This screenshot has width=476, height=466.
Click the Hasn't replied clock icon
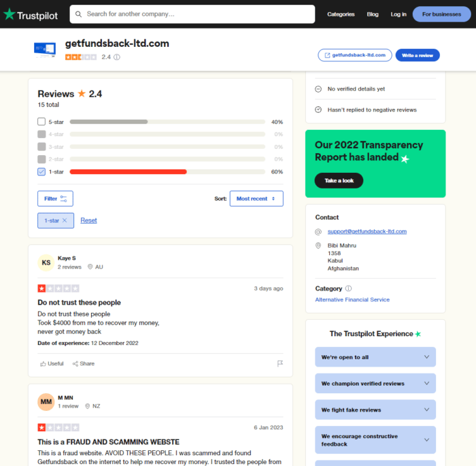coord(318,110)
